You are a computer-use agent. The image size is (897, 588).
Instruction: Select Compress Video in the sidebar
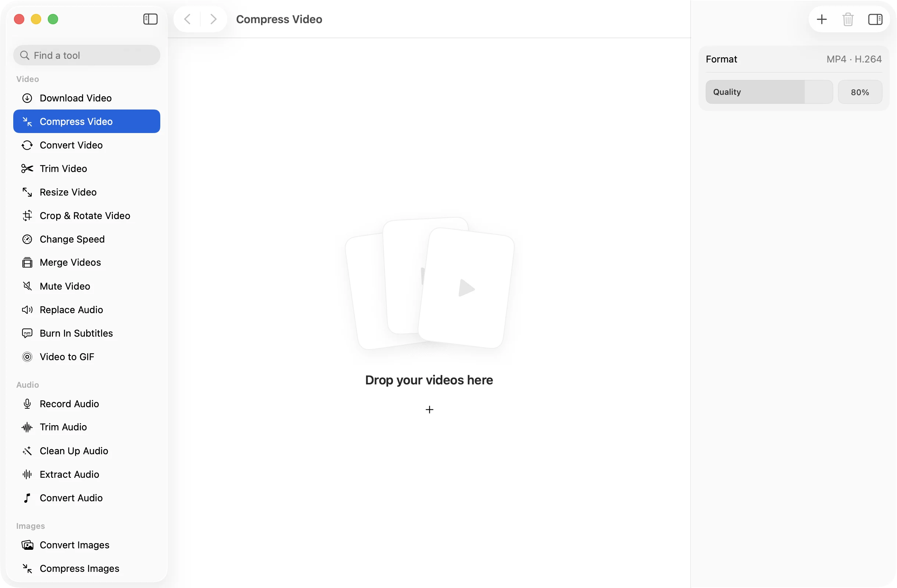tap(87, 121)
